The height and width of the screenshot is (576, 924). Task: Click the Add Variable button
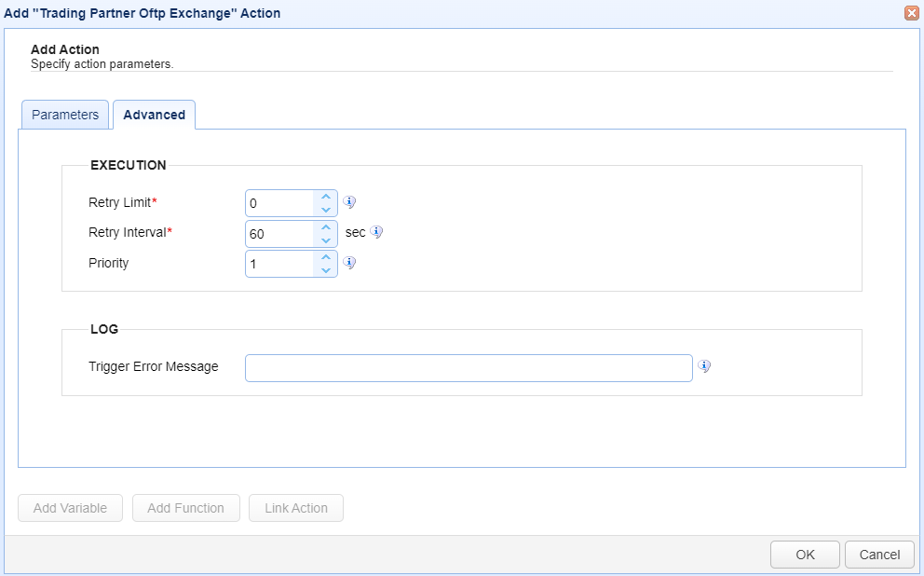(x=70, y=508)
